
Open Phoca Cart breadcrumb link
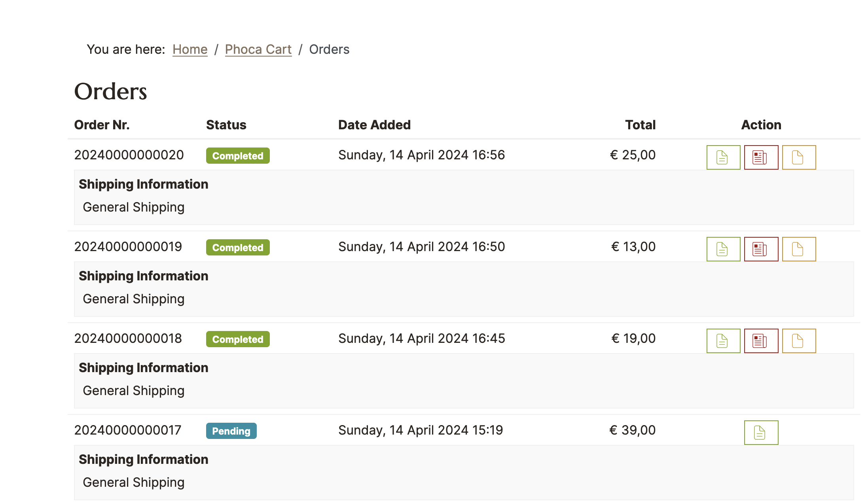tap(258, 49)
